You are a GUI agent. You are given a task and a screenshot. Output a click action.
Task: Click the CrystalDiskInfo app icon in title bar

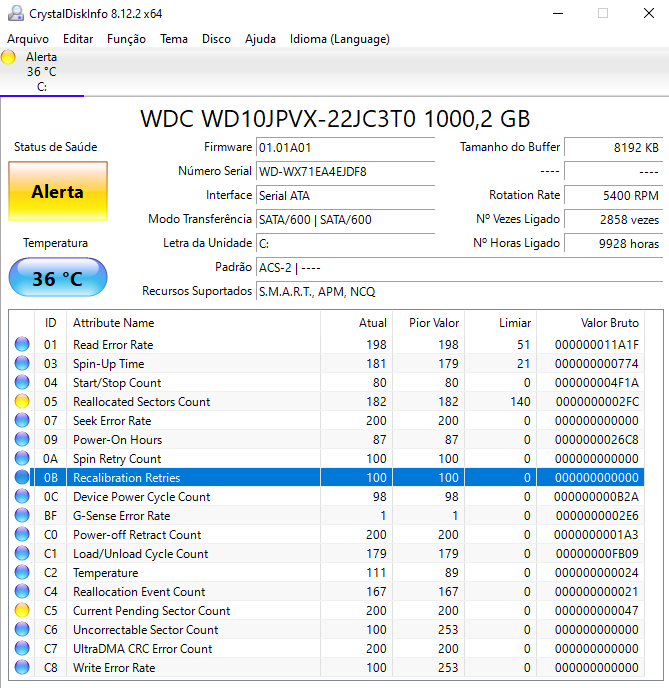pyautogui.click(x=16, y=13)
